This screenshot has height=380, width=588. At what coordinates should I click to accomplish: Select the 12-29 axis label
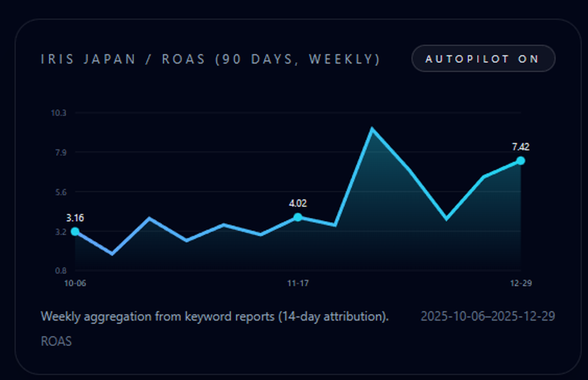point(520,283)
